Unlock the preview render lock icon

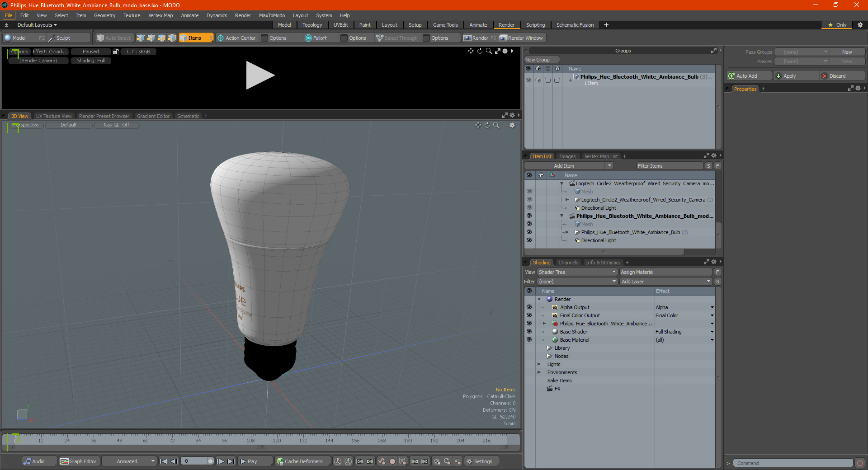coord(116,52)
